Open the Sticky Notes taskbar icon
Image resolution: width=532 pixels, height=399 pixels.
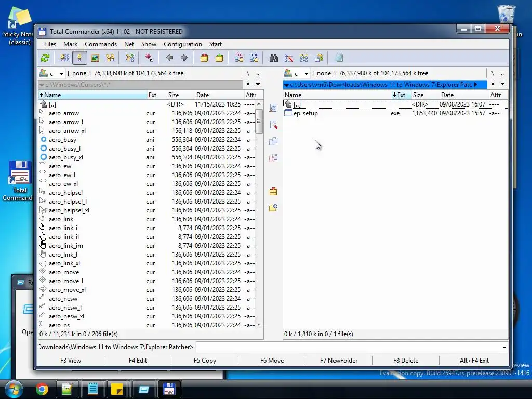[117, 389]
